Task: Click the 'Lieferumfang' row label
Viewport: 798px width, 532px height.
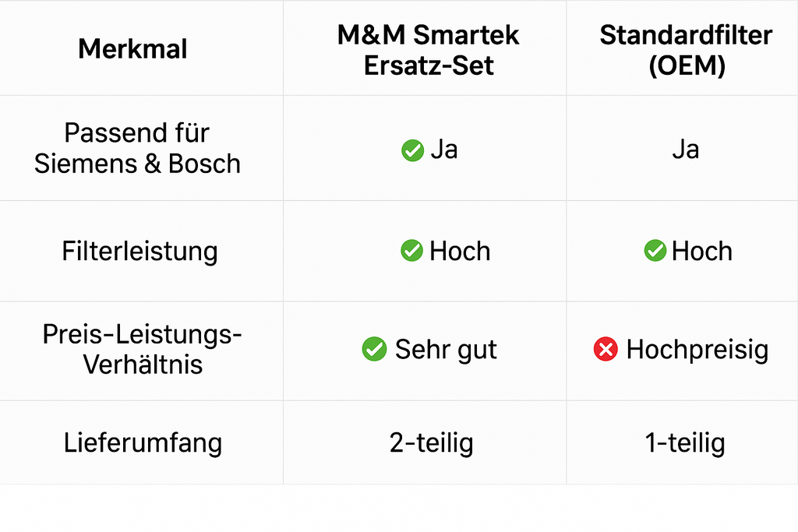Action: tap(143, 442)
